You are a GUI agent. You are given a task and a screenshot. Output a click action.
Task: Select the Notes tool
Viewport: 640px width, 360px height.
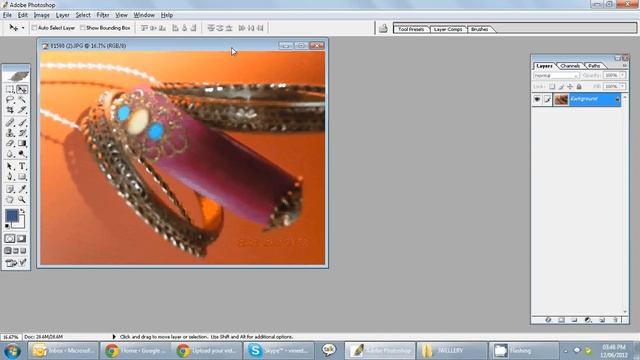click(x=10, y=189)
